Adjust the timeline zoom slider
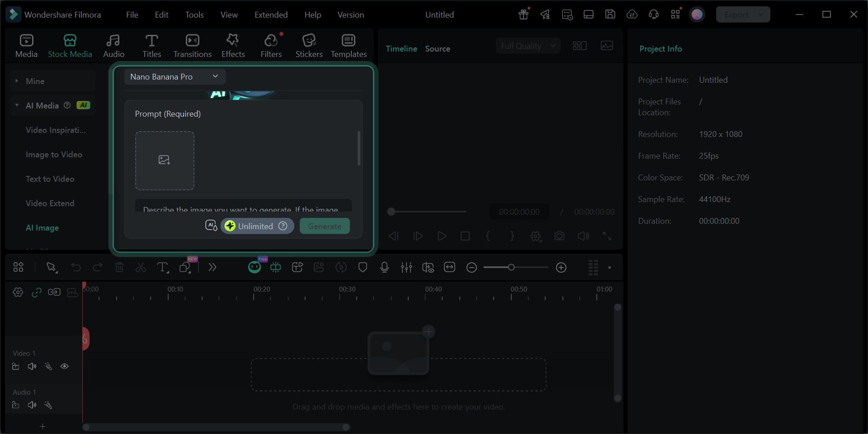Image resolution: width=868 pixels, height=434 pixels. pyautogui.click(x=511, y=268)
